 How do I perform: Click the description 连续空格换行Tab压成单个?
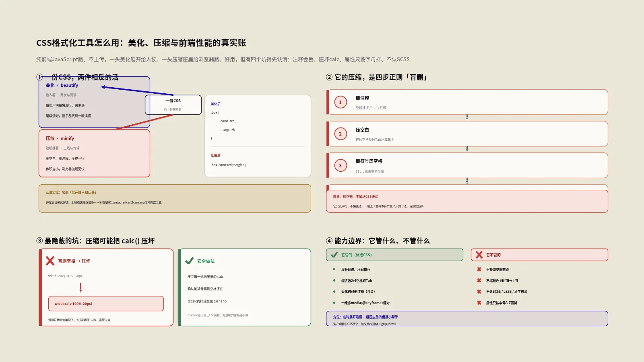(375, 140)
